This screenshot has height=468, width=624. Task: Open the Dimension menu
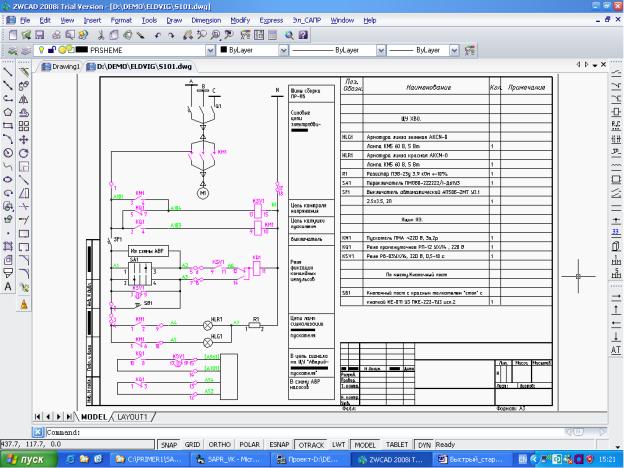pos(206,19)
